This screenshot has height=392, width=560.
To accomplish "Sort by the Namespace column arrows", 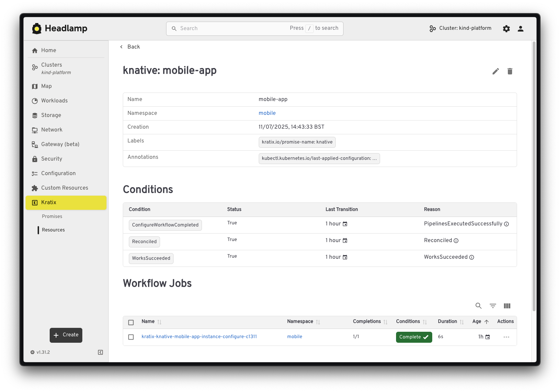I will [x=318, y=322].
